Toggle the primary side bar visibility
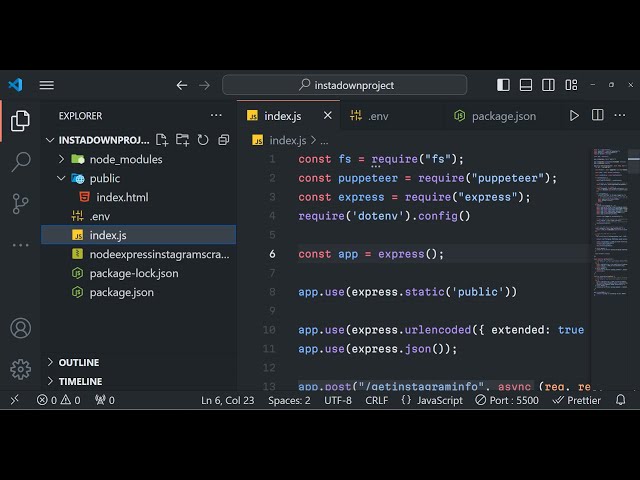Screen dimensions: 640x480 tap(503, 85)
